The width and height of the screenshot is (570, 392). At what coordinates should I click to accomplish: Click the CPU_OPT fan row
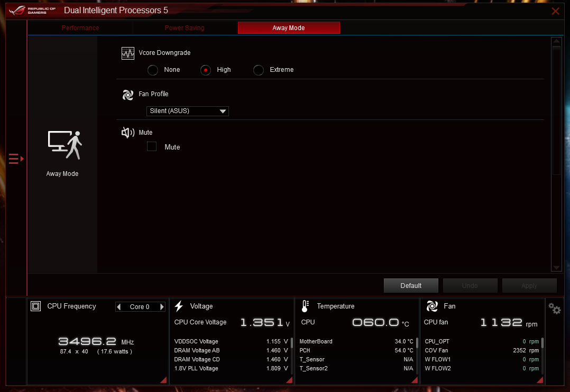pyautogui.click(x=482, y=341)
